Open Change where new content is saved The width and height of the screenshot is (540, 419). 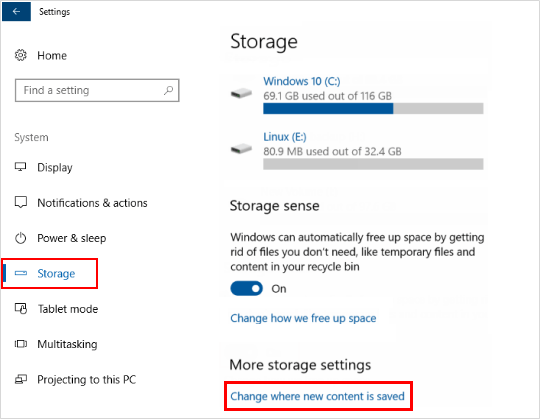(318, 396)
